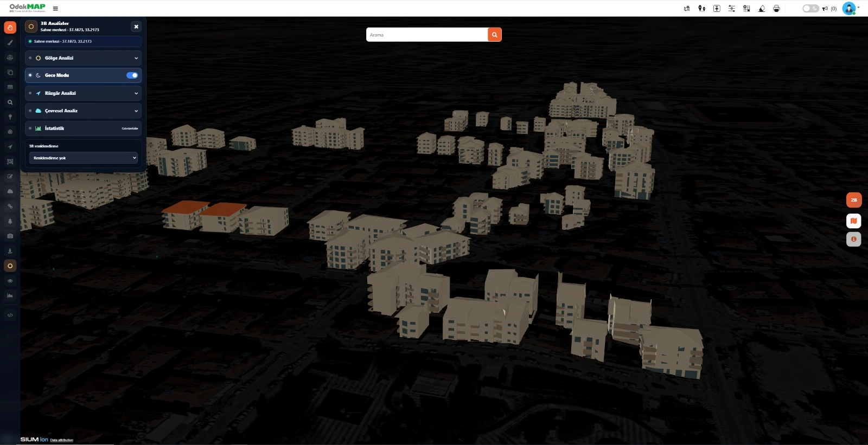Open the edit pencil tool in sidebar

pos(10,177)
